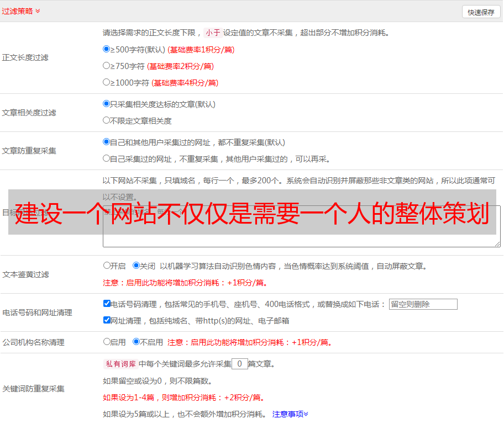Screen dimensions: 504x424
Task: Choose 不限定文章相关度 radio option
Action: click(106, 120)
